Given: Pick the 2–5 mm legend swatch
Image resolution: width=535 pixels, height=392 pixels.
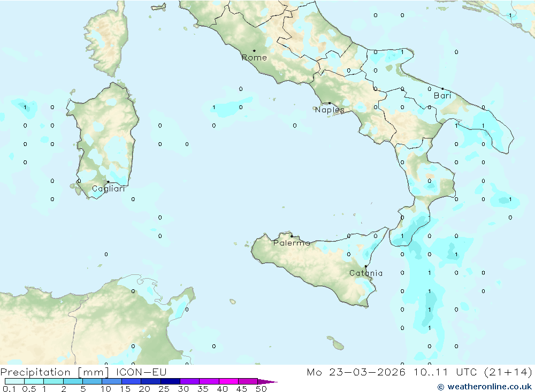Looking at the screenshot, I should pos(73,381).
